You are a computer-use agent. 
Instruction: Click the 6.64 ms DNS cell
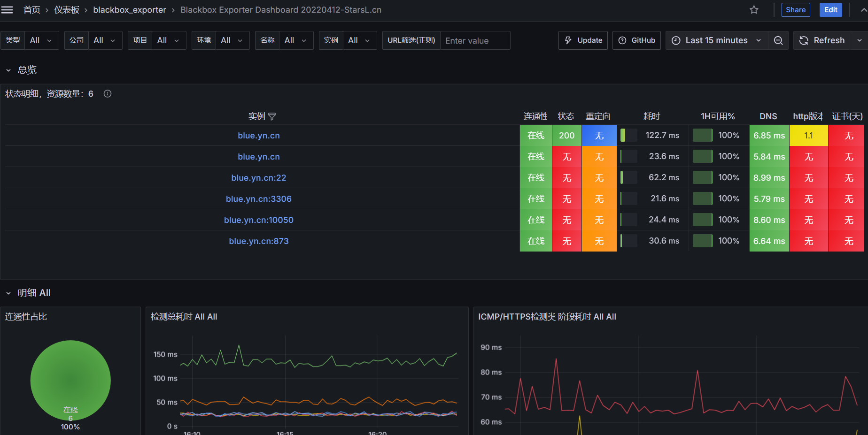769,241
